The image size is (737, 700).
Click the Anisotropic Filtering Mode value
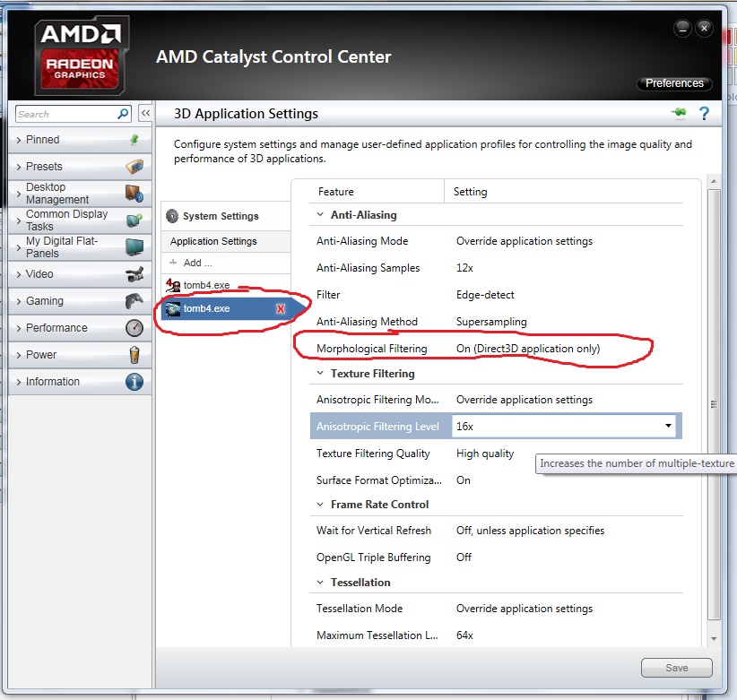pos(525,400)
